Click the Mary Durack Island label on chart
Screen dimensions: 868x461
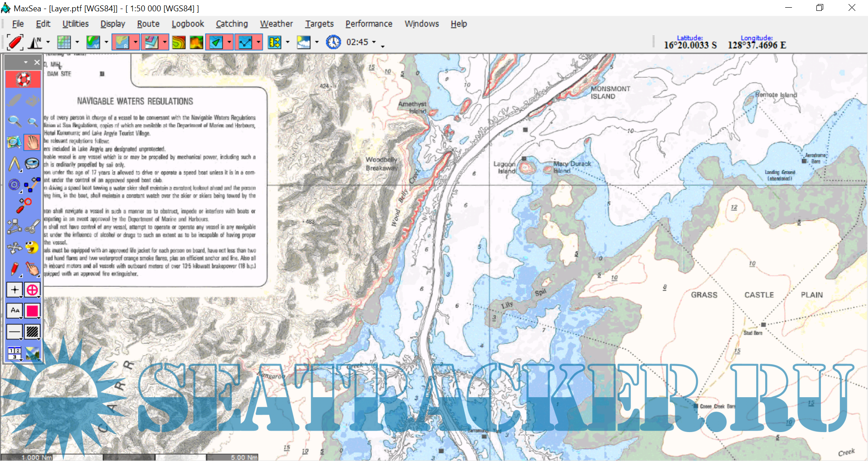(572, 167)
